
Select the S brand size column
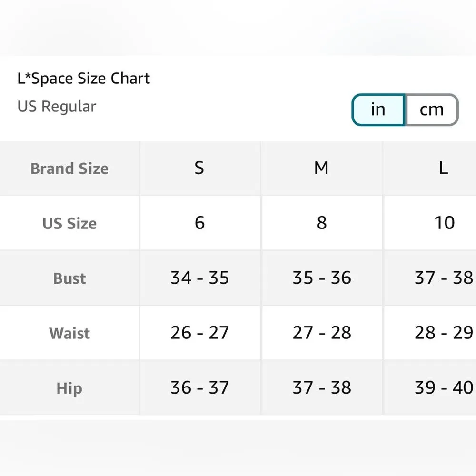coord(199,168)
